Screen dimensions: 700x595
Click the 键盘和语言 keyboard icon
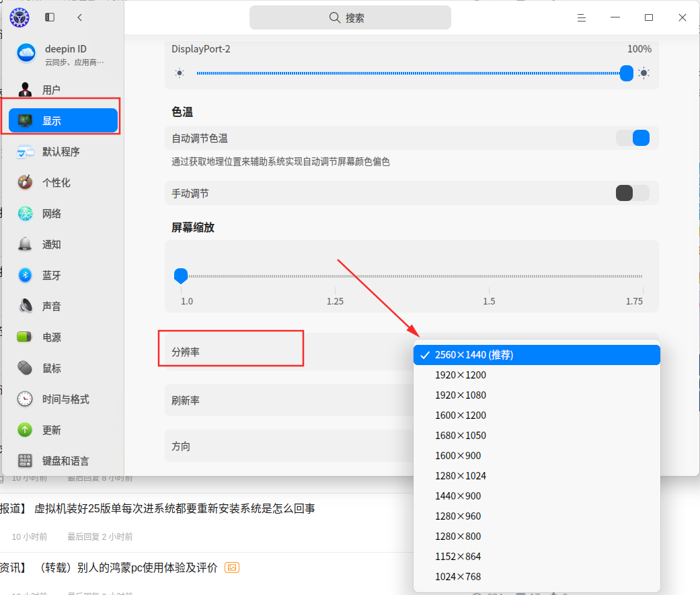[x=25, y=461]
